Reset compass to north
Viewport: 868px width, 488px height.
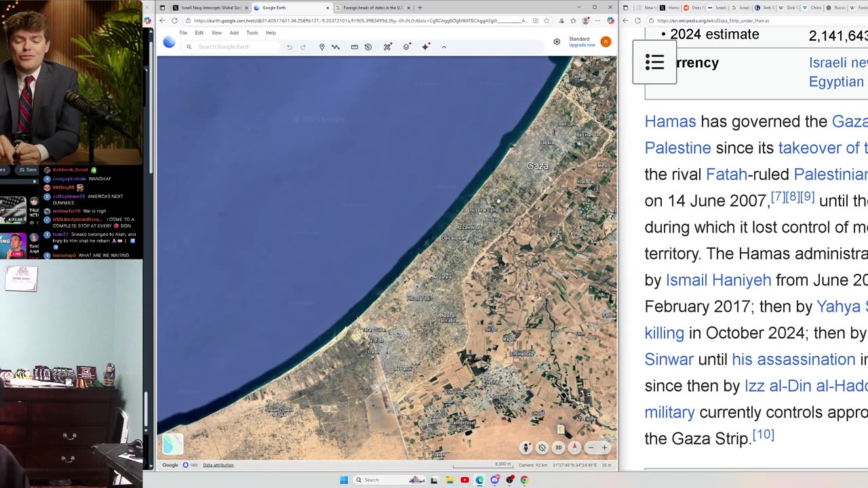[x=574, y=447]
